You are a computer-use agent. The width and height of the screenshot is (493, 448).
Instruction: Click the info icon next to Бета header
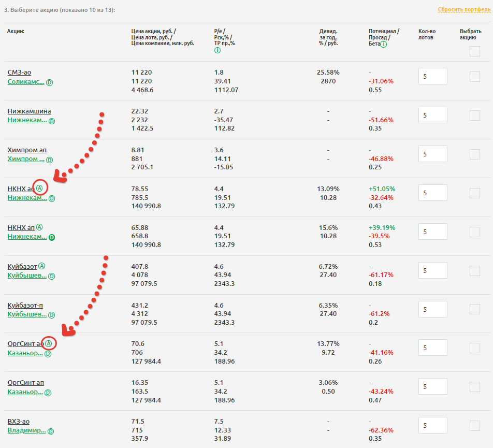pyautogui.click(x=384, y=45)
